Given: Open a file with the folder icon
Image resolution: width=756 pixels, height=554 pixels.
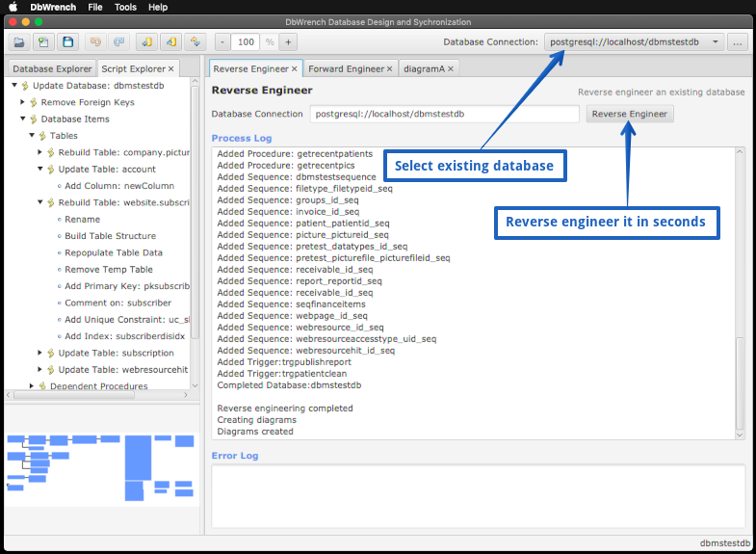Looking at the screenshot, I should click(x=19, y=42).
